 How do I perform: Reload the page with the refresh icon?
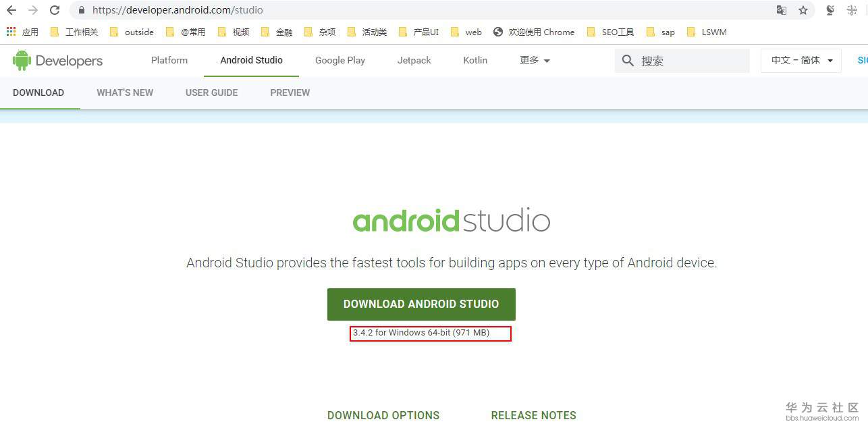tap(55, 10)
